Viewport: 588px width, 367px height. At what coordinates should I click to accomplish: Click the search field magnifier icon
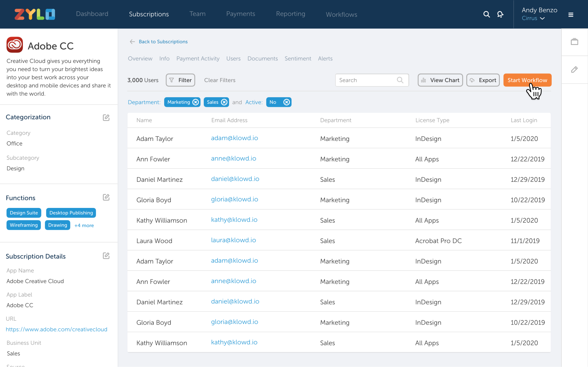[x=400, y=80]
